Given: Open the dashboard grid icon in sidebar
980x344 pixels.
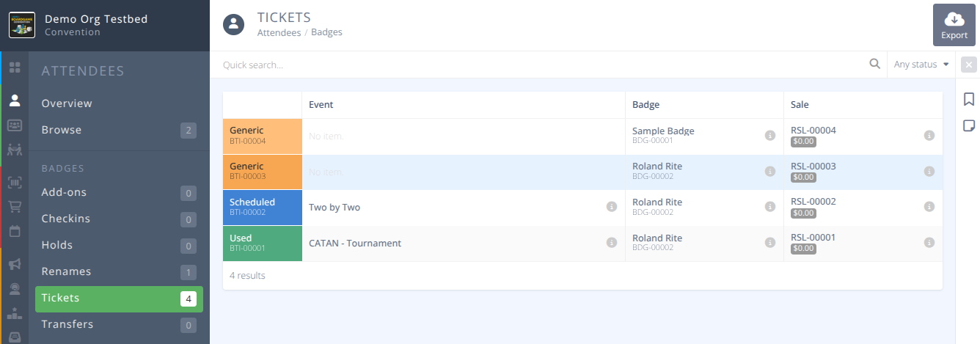Looking at the screenshot, I should tap(15, 67).
